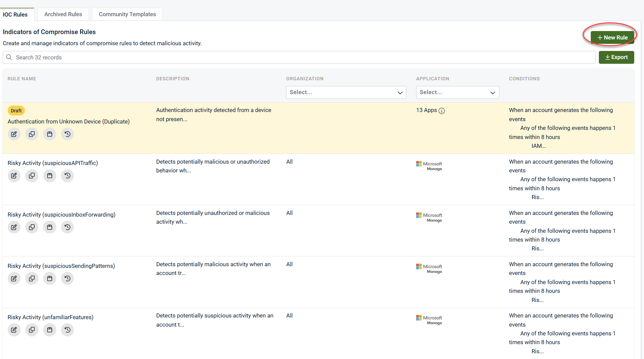
Task: View history for suspiciousAPITraffic rule
Action: tap(67, 176)
